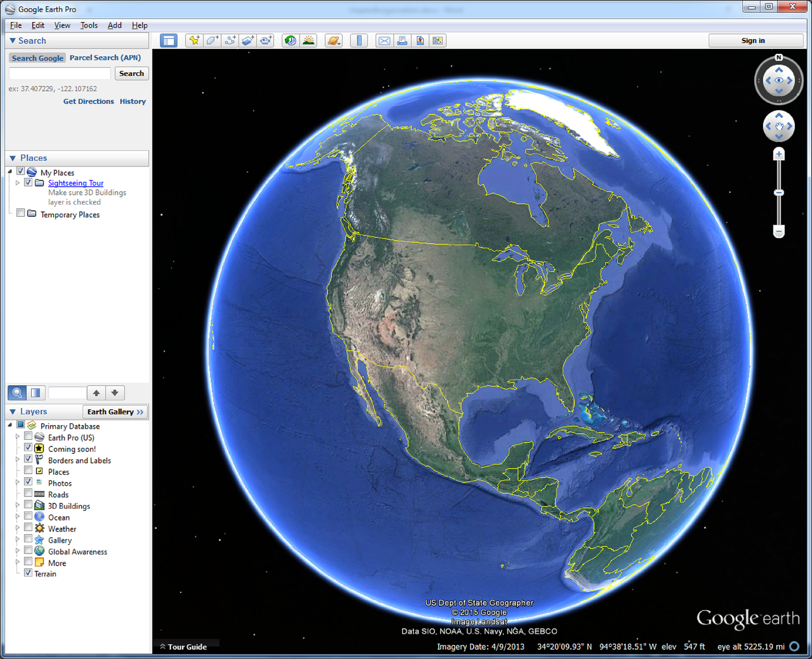812x659 pixels.
Task: Disable the Coming soon! layer checkbox
Action: 28,448
